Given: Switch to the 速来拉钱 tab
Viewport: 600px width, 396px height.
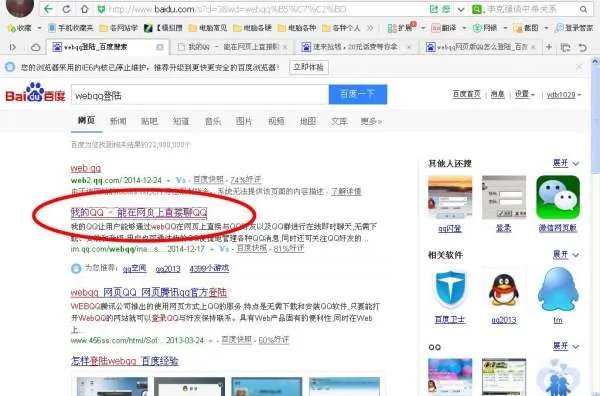Looking at the screenshot, I should [357, 47].
